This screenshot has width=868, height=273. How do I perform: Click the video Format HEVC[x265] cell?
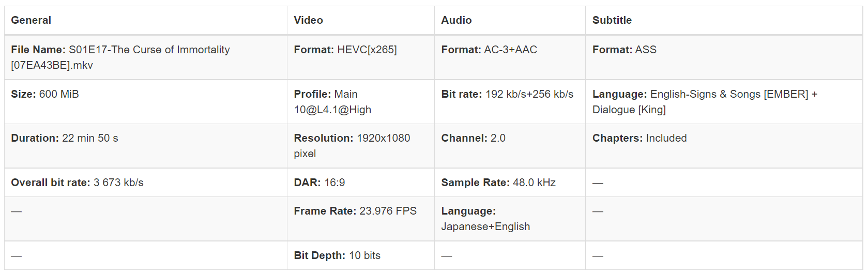point(345,50)
